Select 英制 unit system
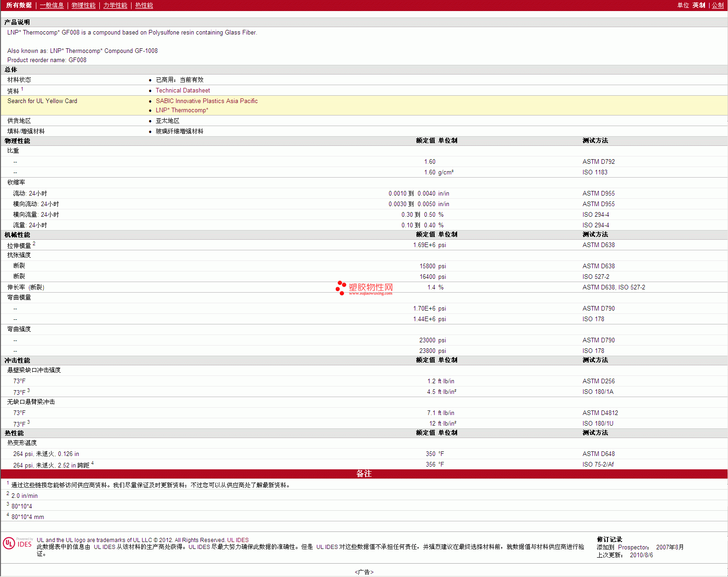The width and height of the screenshot is (728, 577). (x=699, y=6)
